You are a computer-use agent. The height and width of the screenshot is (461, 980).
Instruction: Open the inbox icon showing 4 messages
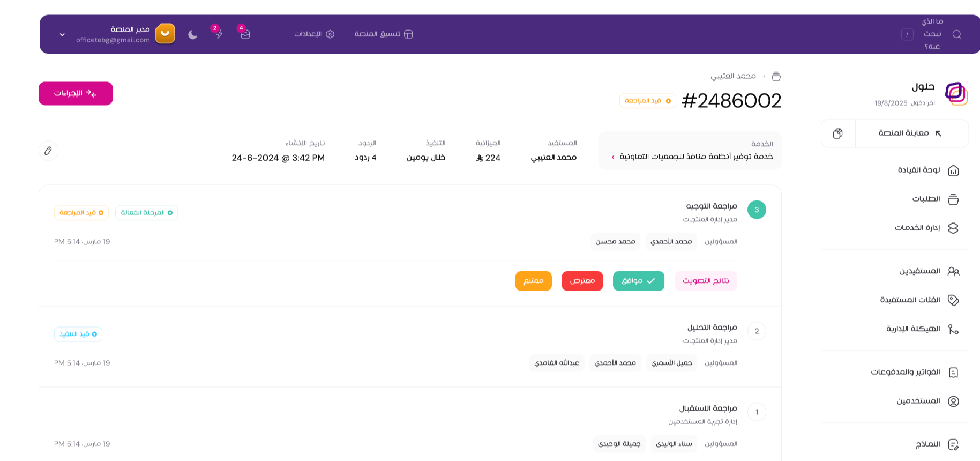(244, 34)
